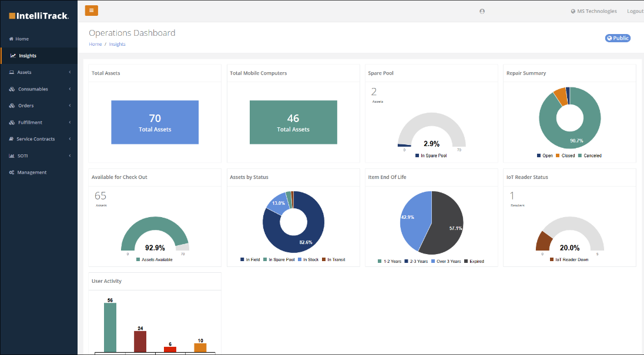This screenshot has width=644, height=355.
Task: Toggle 2-3 Years legend in Item End Of Life
Action: coord(416,262)
